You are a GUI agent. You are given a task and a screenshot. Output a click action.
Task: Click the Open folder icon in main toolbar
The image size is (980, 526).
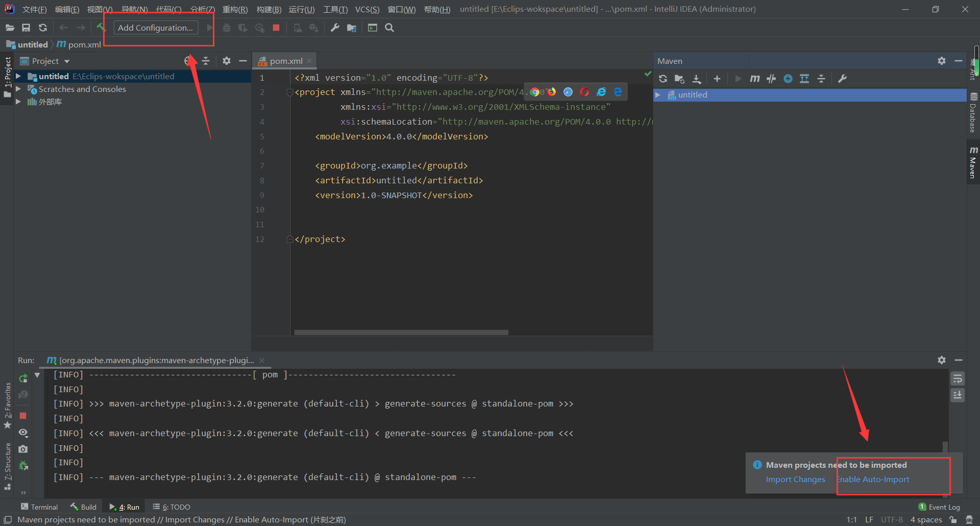[x=10, y=28]
